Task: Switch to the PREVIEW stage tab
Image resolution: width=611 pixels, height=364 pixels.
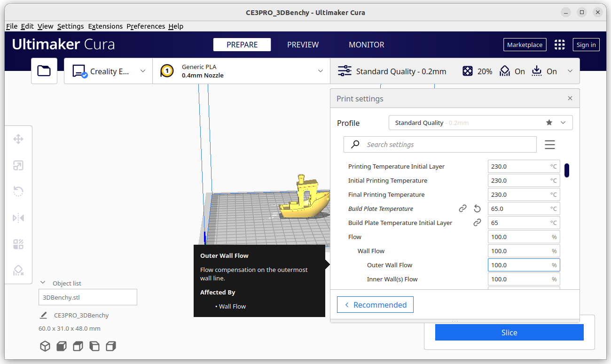Action: (303, 45)
